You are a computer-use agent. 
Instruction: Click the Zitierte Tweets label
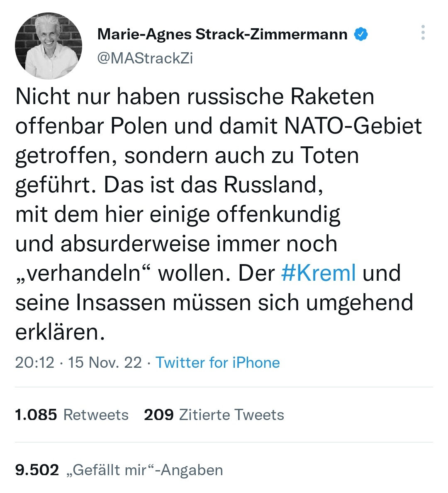point(231,415)
